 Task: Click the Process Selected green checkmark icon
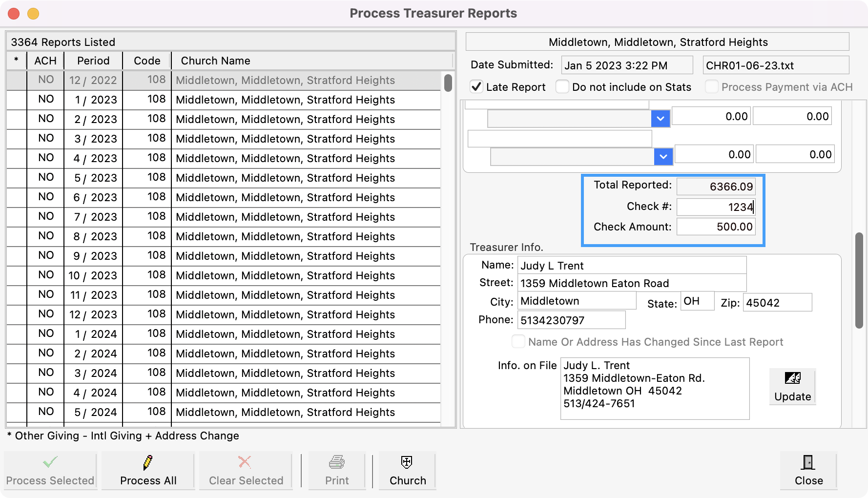click(x=49, y=461)
